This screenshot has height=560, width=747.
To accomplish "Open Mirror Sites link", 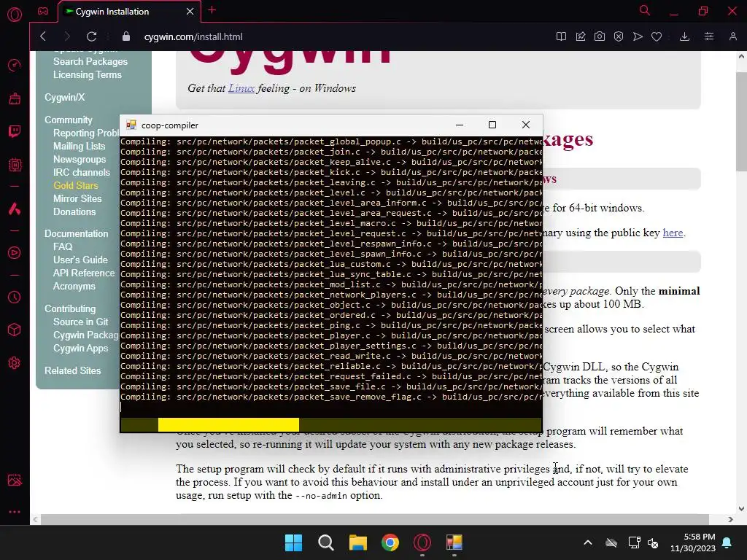I will (x=77, y=198).
